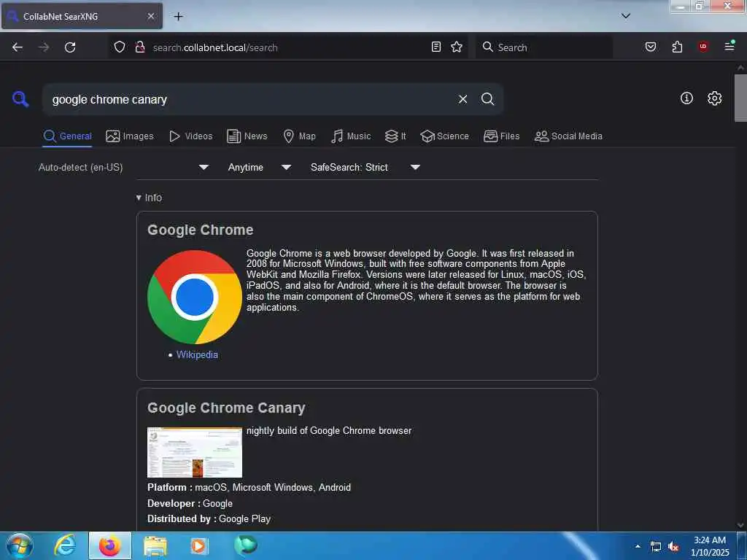Click the SearXNG logo magnifier
The height and width of the screenshot is (560, 747).
(x=20, y=99)
